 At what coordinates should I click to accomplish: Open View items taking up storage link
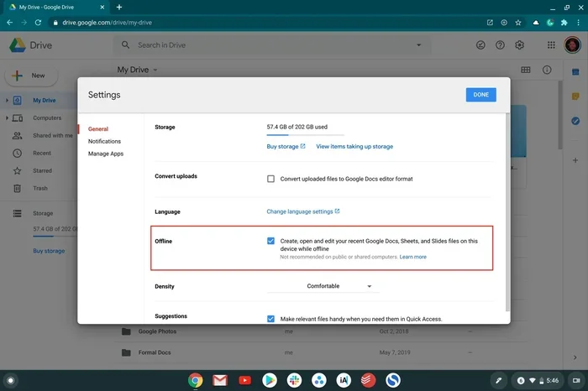(x=354, y=147)
